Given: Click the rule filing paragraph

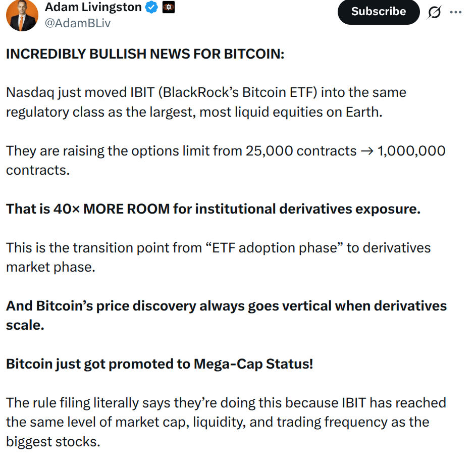Looking at the screenshot, I should pos(222,422).
